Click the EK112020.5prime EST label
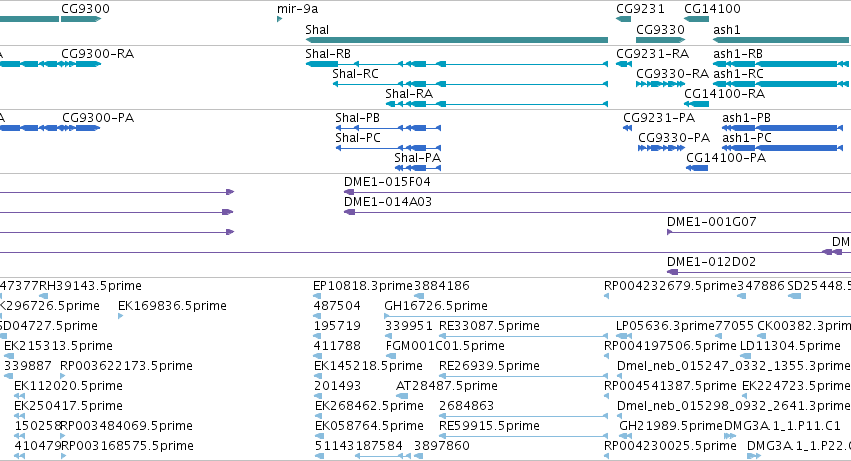 click(x=68, y=386)
